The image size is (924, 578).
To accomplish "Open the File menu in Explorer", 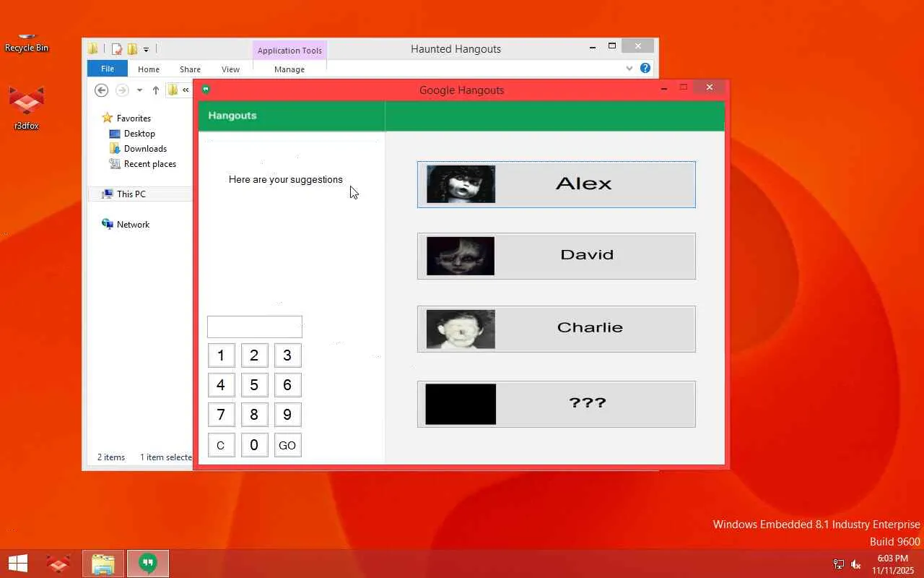I will pos(108,69).
